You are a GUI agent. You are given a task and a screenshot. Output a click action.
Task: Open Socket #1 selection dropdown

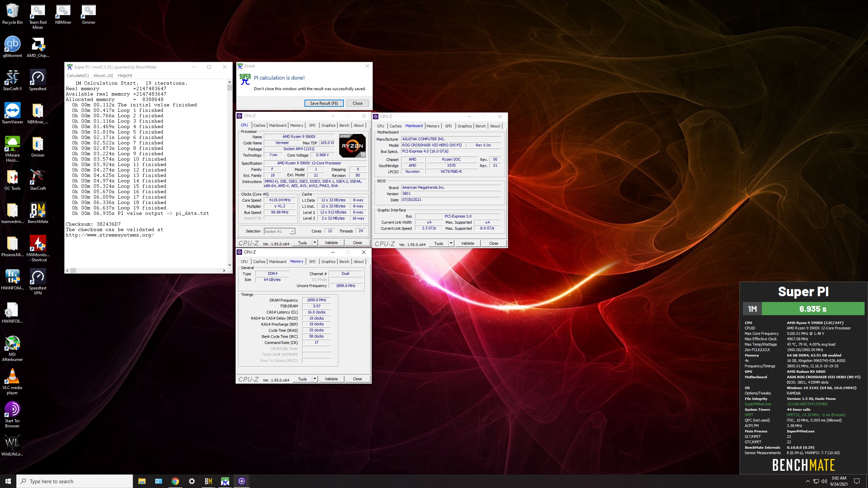(x=279, y=231)
